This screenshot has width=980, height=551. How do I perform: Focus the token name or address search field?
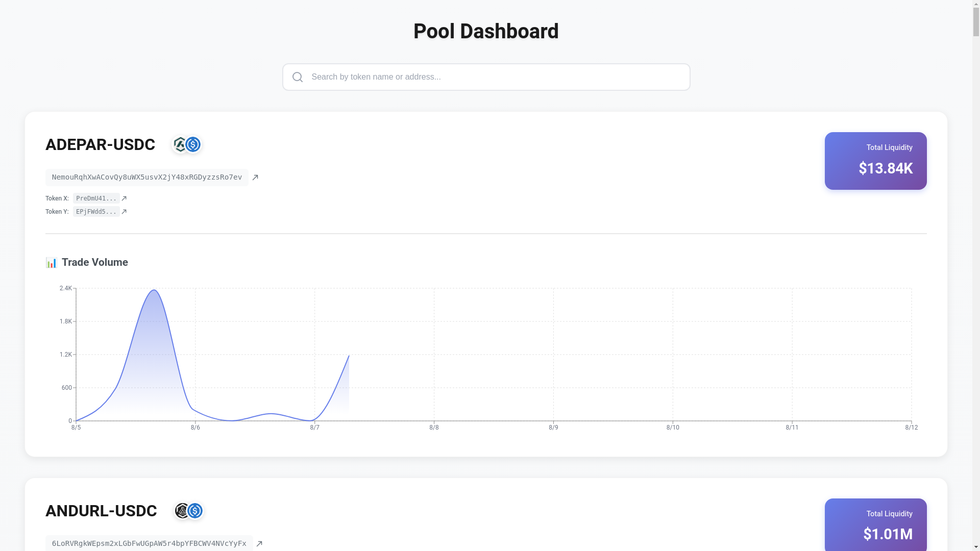tap(486, 77)
